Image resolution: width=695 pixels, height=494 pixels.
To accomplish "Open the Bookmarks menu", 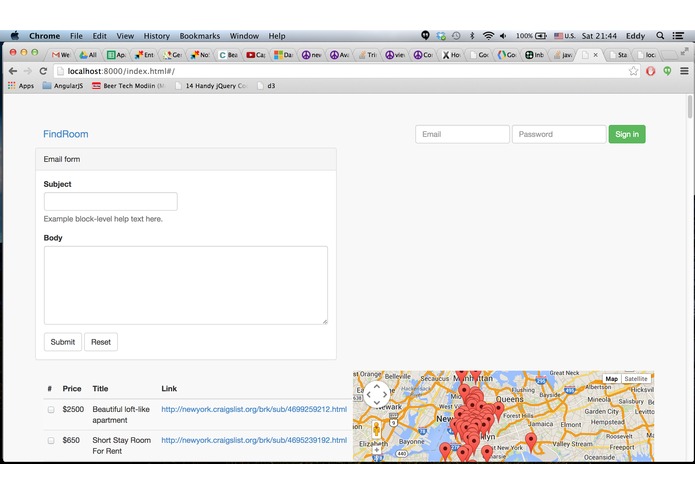I will (x=199, y=36).
